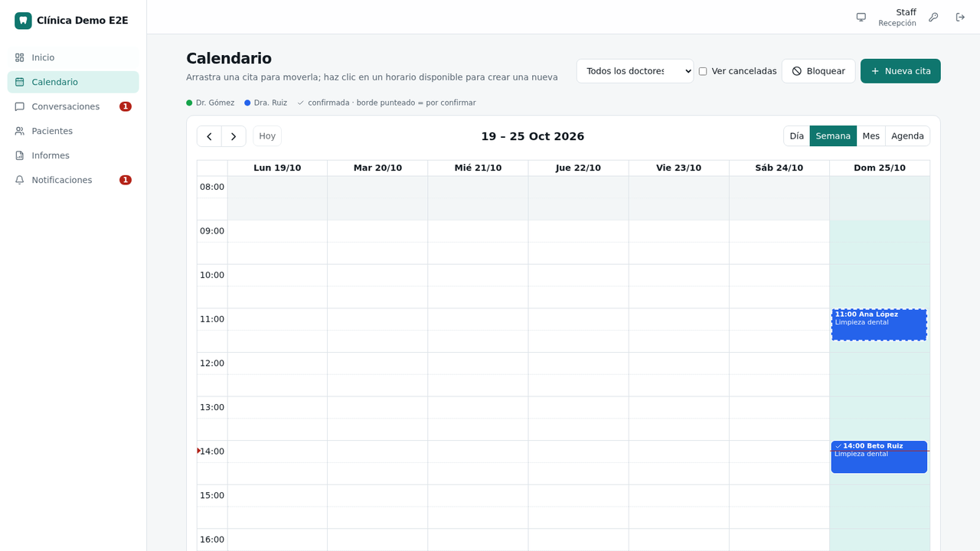
Task: Open the 11:00 Ana López appointment
Action: pos(879,324)
